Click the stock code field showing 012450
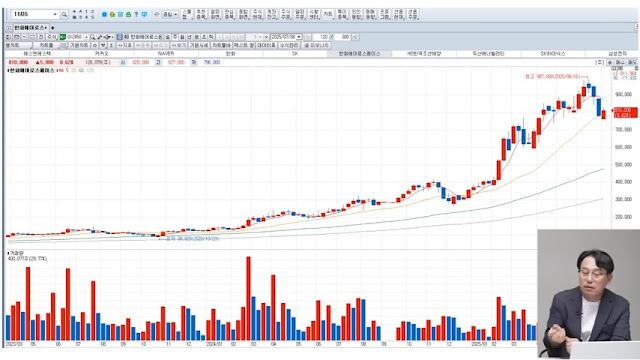This screenshot has height=360, width=640. click(x=75, y=37)
